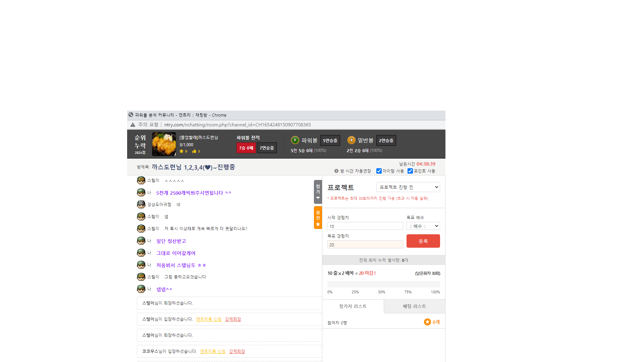Image resolution: width=644 pixels, height=362 pixels.
Task: Click the red 등록 button
Action: coord(423,241)
